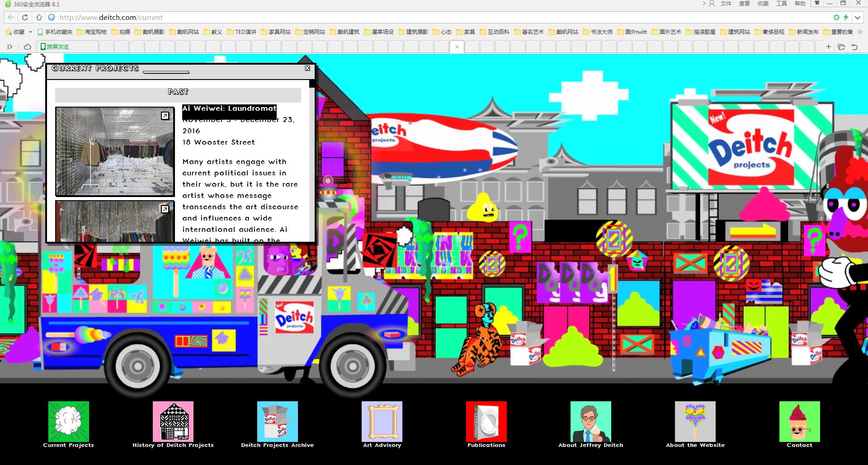Screen dimensions: 868x465
Task: Click the URL address field
Action: [x=407, y=18]
